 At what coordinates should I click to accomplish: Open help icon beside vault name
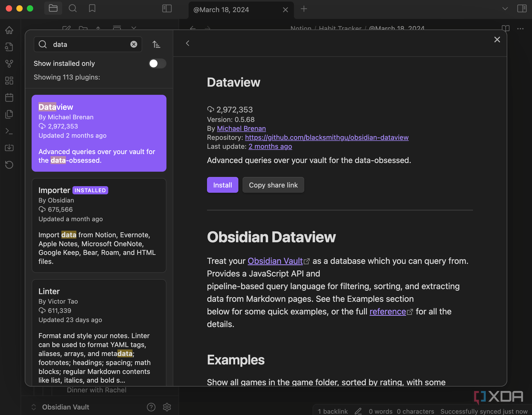151,407
